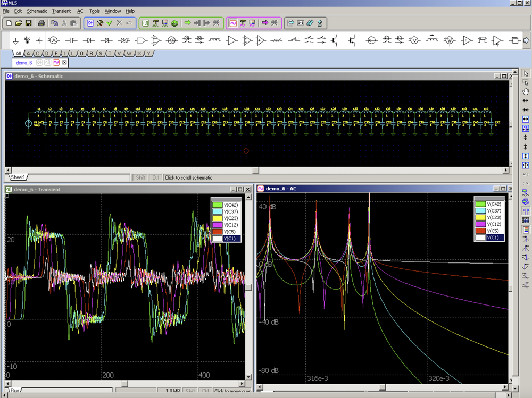Select the hand pan tool in right toolbar
The height and width of the screenshot is (398, 532).
click(526, 92)
